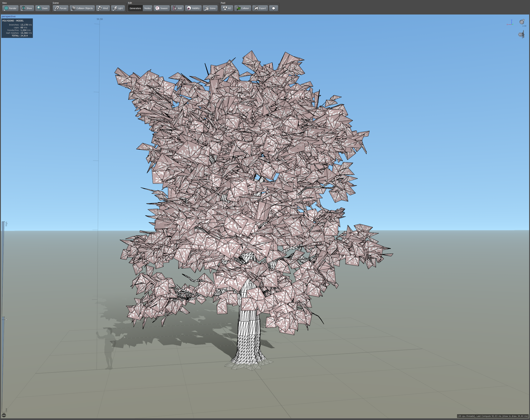Click the Collision leaf button

[x=243, y=8]
